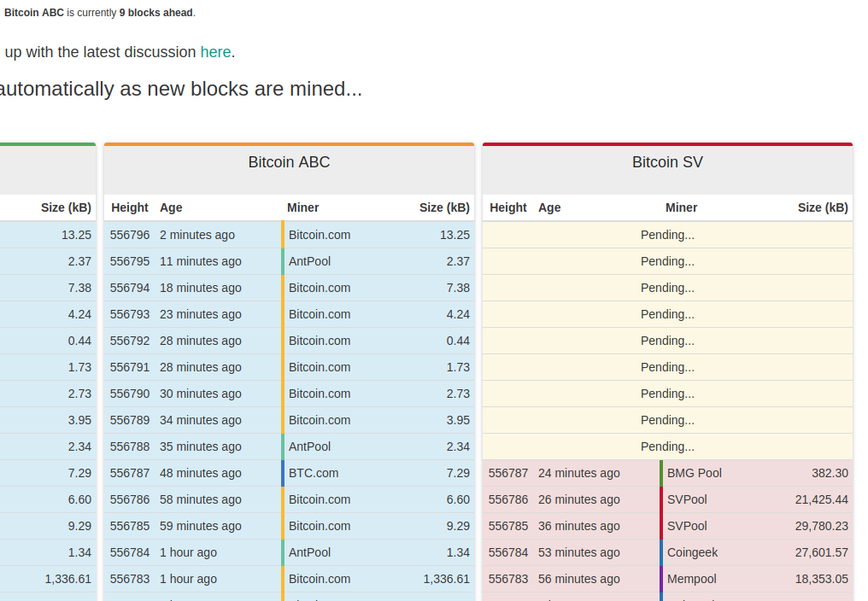The image size is (868, 601).
Task: Click the '9 blocks ahead' status text
Action: point(156,13)
